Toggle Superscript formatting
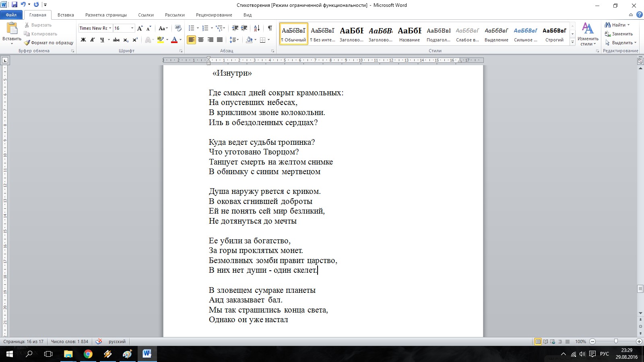644x362 pixels. 135,40
